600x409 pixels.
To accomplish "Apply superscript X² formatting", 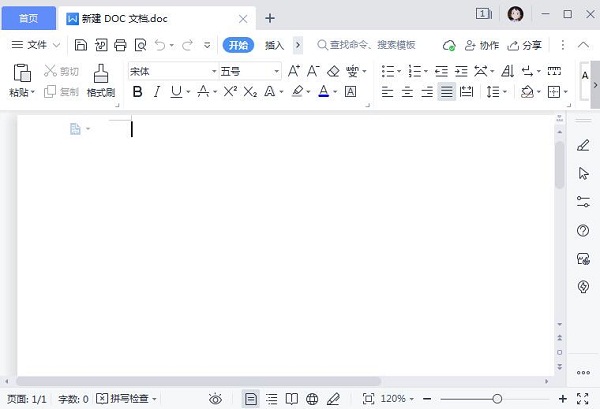I will [230, 91].
